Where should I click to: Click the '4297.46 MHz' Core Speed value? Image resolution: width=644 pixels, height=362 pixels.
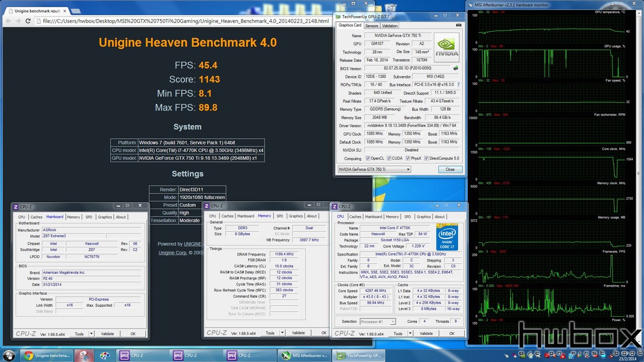click(x=376, y=291)
